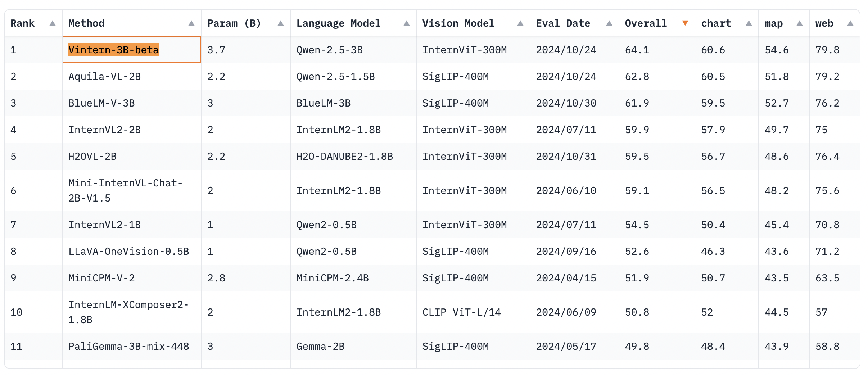Select LLaVA-OneVision-0.5B in the Method column
Viewport: 868px width, 375px height.
click(128, 251)
